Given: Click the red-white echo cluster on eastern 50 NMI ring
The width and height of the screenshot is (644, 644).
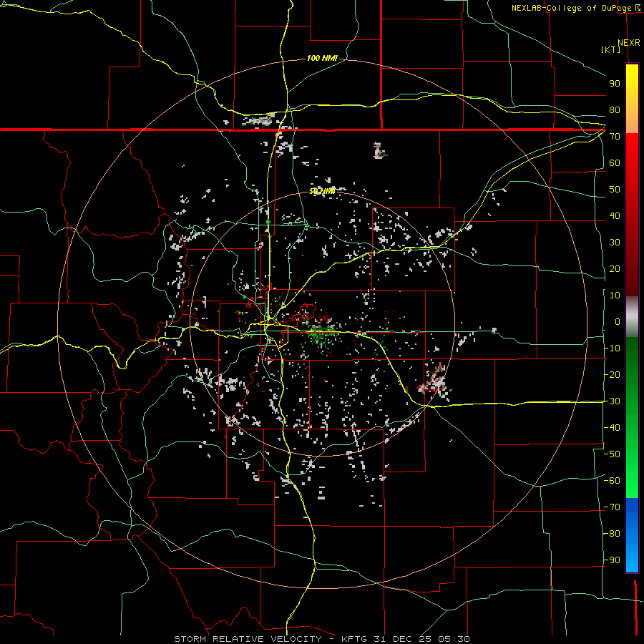Looking at the screenshot, I should point(435,381).
